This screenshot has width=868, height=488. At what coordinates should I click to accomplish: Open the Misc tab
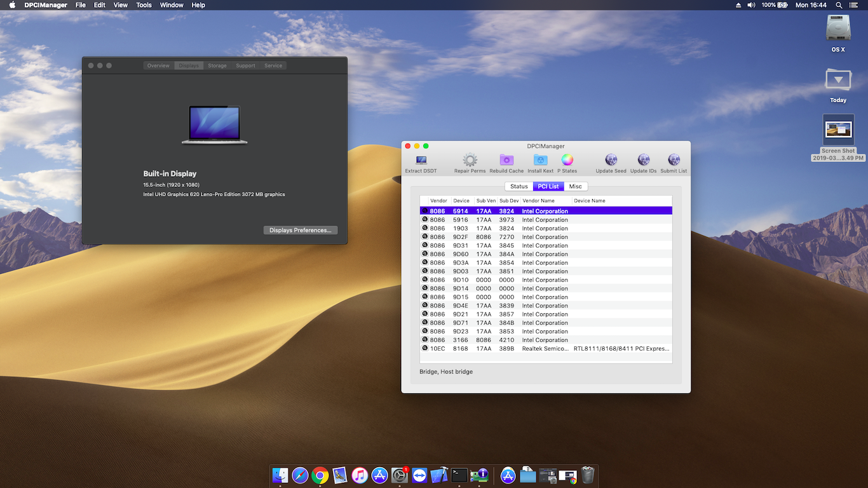pos(576,186)
